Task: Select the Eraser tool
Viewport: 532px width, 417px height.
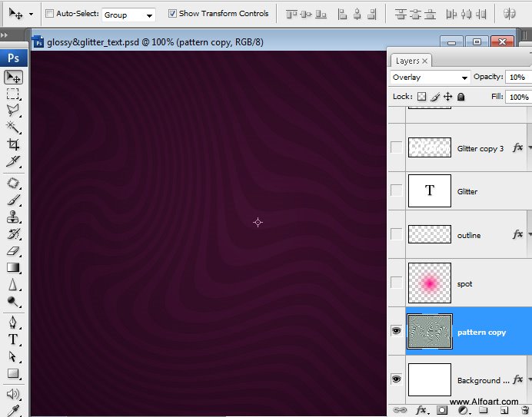Action: (x=13, y=250)
